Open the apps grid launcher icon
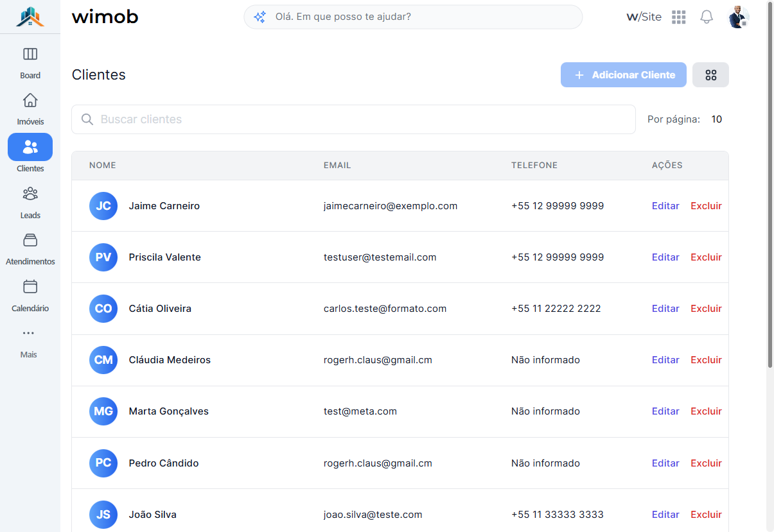Viewport: 774px width, 532px height. [679, 17]
